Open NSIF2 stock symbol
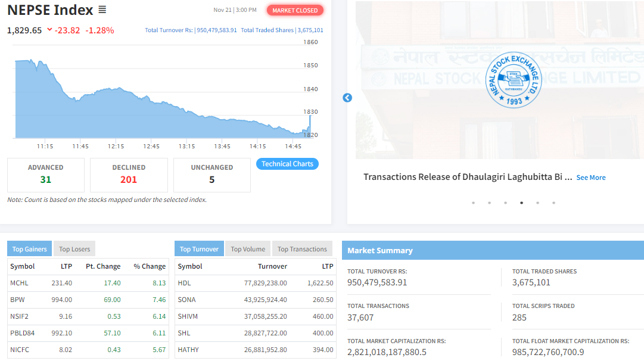The height and width of the screenshot is (364, 644). [19, 316]
